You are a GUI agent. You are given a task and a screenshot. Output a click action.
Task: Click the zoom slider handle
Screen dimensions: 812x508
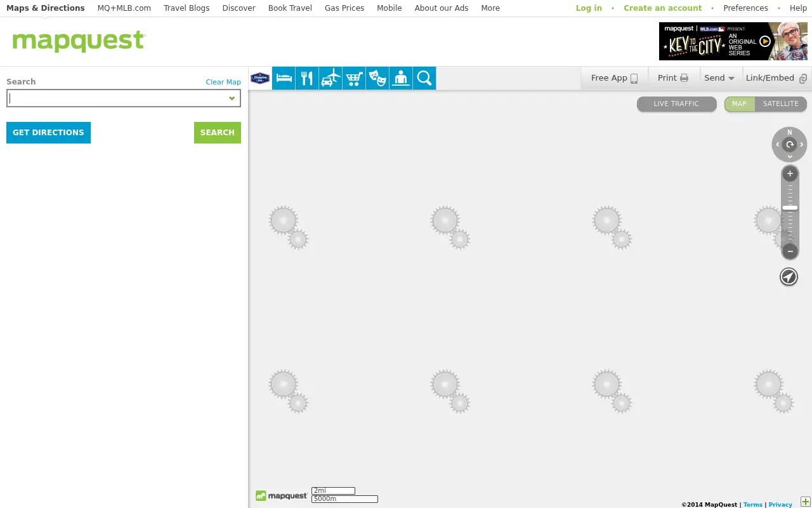point(790,208)
